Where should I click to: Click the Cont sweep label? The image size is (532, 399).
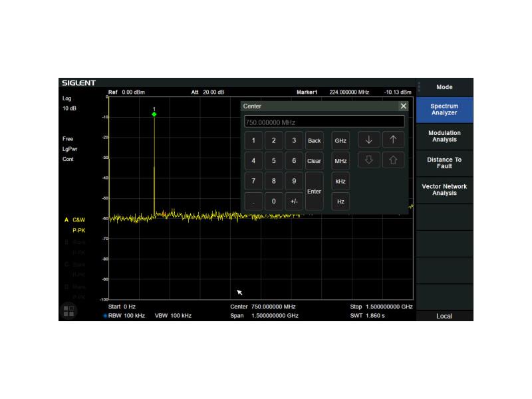click(68, 159)
